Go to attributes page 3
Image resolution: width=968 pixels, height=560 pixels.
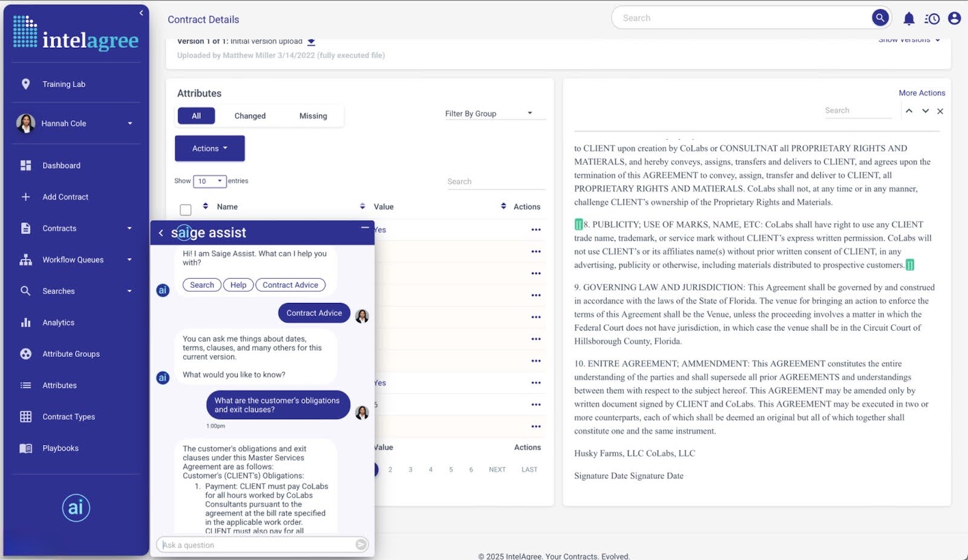click(410, 469)
